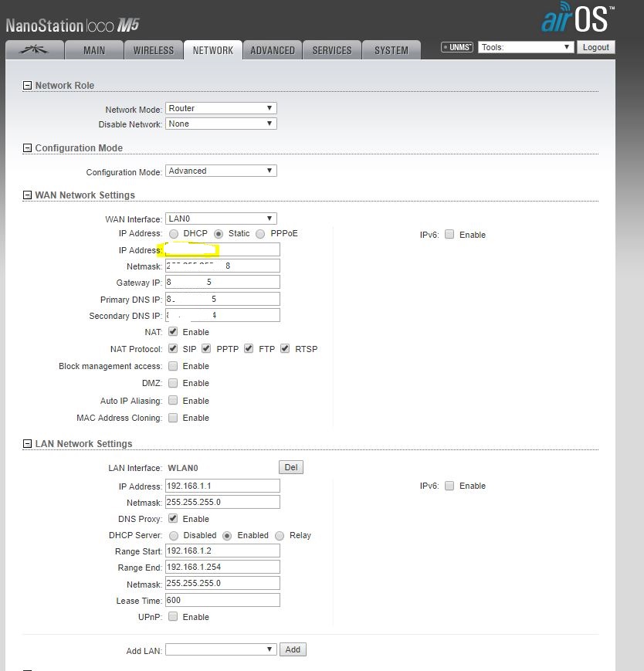Open the SERVICES tab
Viewport: 644px width, 671px height.
click(x=332, y=50)
